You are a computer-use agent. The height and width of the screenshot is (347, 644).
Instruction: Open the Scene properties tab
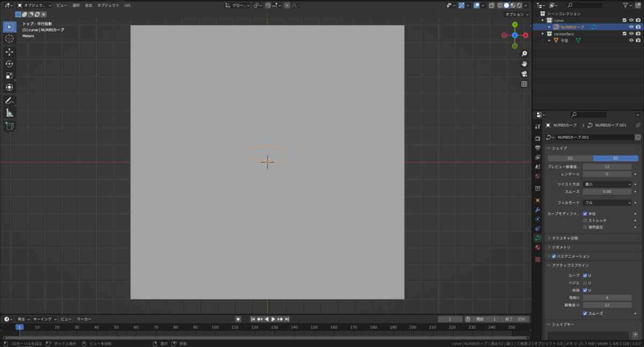(x=538, y=167)
